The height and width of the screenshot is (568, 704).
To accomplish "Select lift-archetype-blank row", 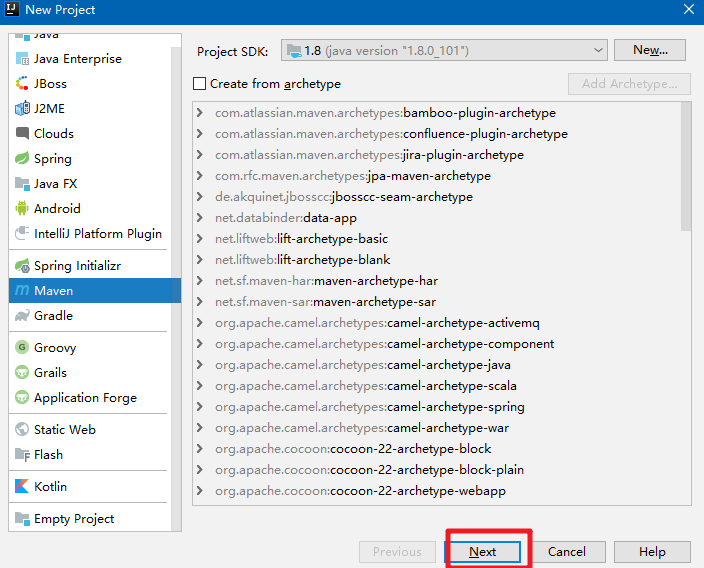I will [439, 260].
